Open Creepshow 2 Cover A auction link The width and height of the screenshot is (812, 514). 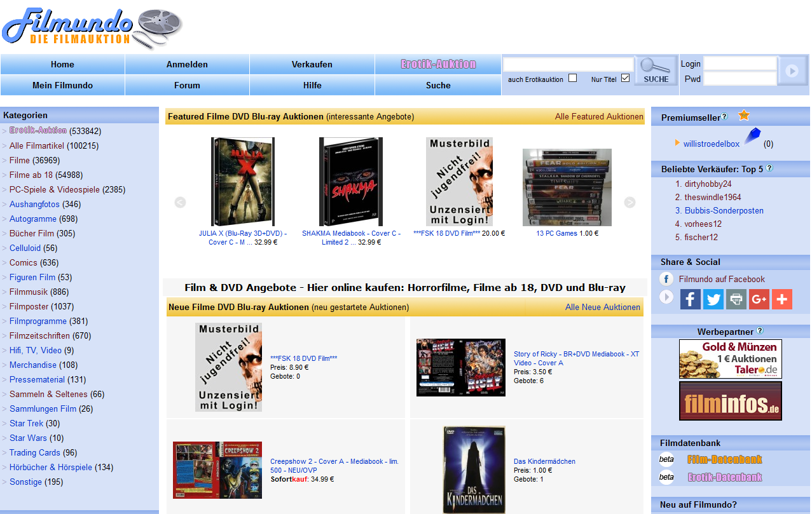click(x=334, y=466)
